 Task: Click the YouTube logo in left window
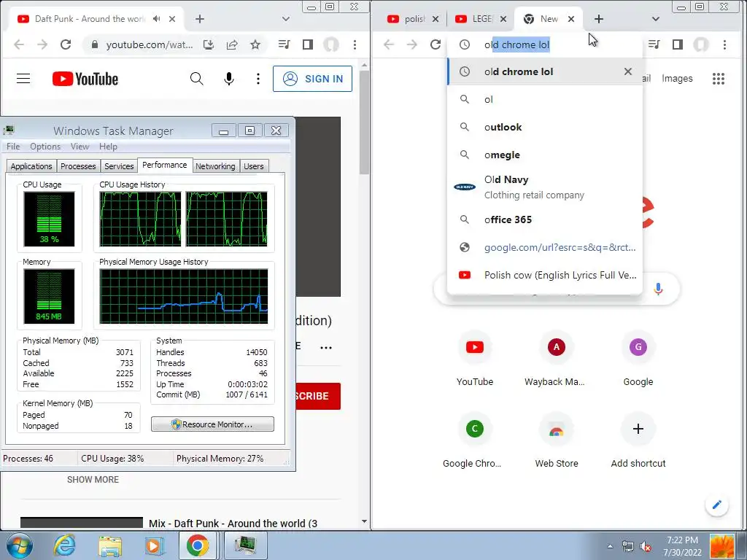click(85, 79)
